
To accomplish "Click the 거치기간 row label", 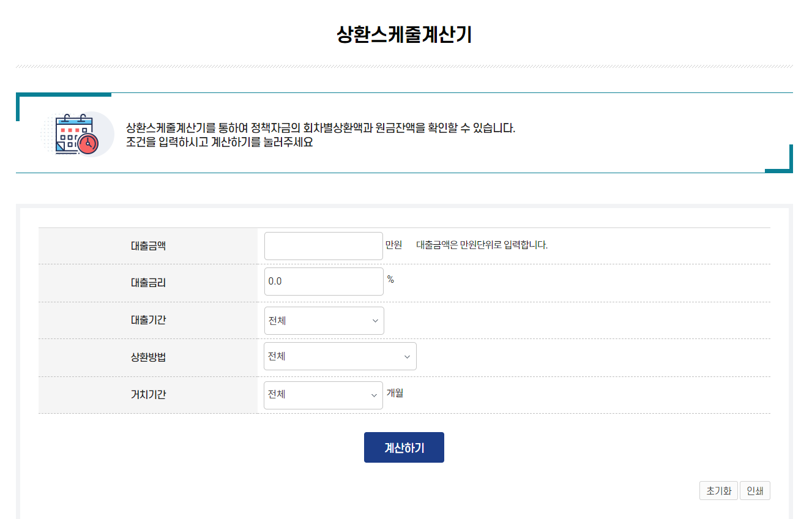I will pos(149,395).
